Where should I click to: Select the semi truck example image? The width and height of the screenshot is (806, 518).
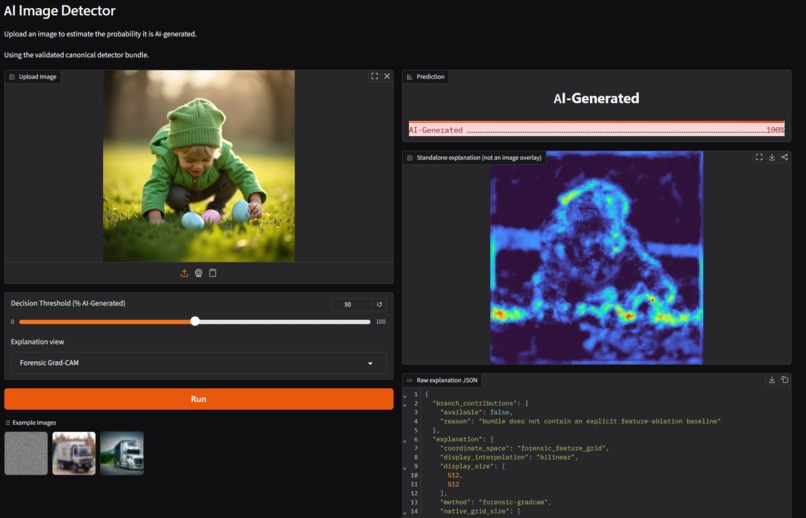122,453
